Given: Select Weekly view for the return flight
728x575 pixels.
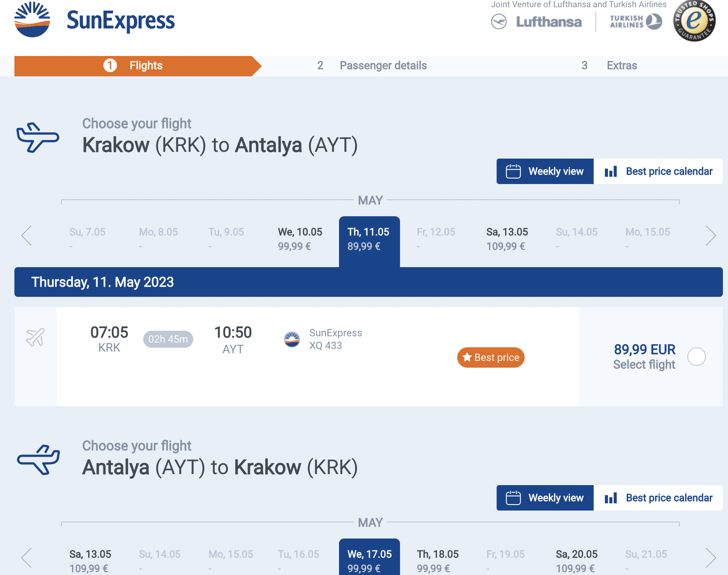Looking at the screenshot, I should 545,498.
